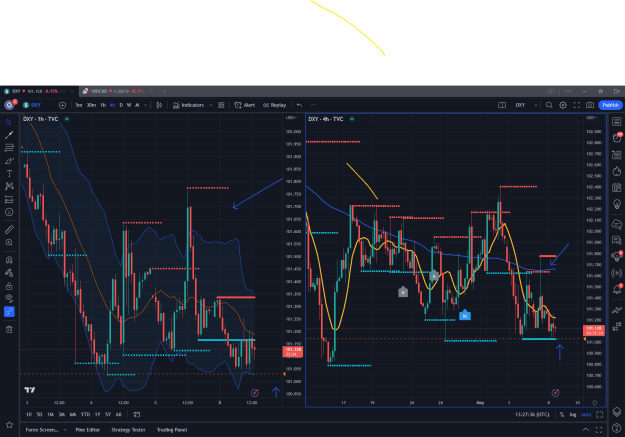Select the 1h timeframe
The height and width of the screenshot is (437, 625).
(x=103, y=105)
